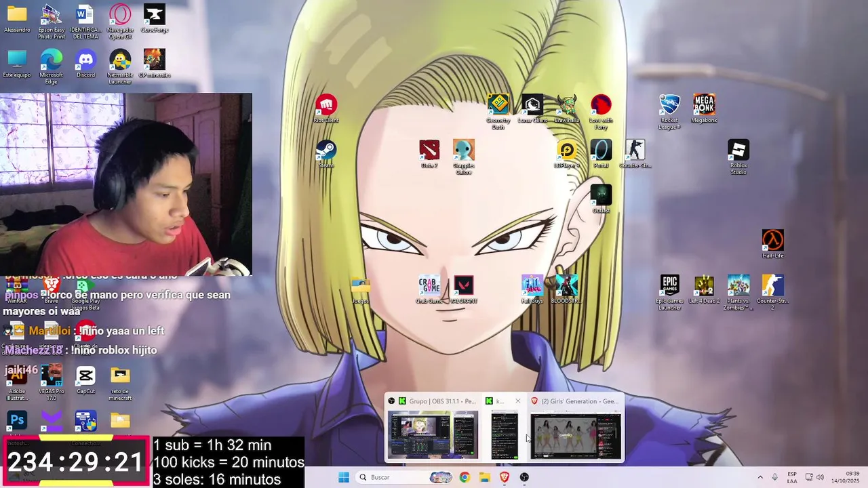Open the ESP LAA language switcher
The height and width of the screenshot is (488, 868).
(792, 477)
